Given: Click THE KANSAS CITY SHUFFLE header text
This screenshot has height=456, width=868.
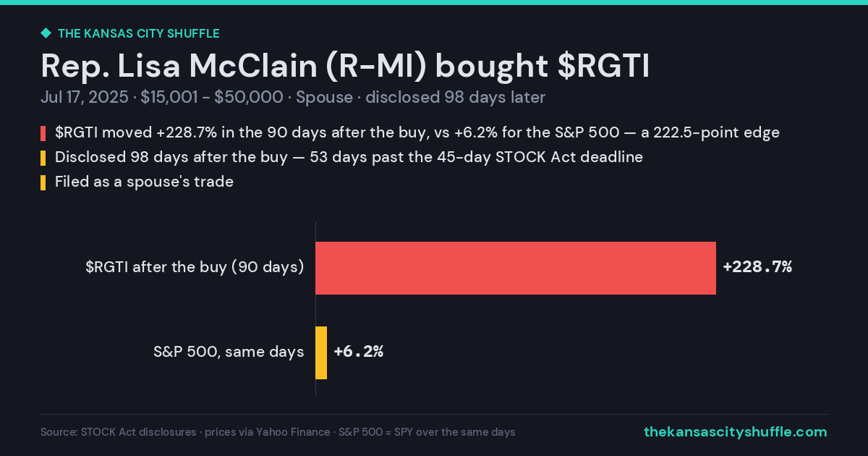Looking at the screenshot, I should [x=138, y=33].
